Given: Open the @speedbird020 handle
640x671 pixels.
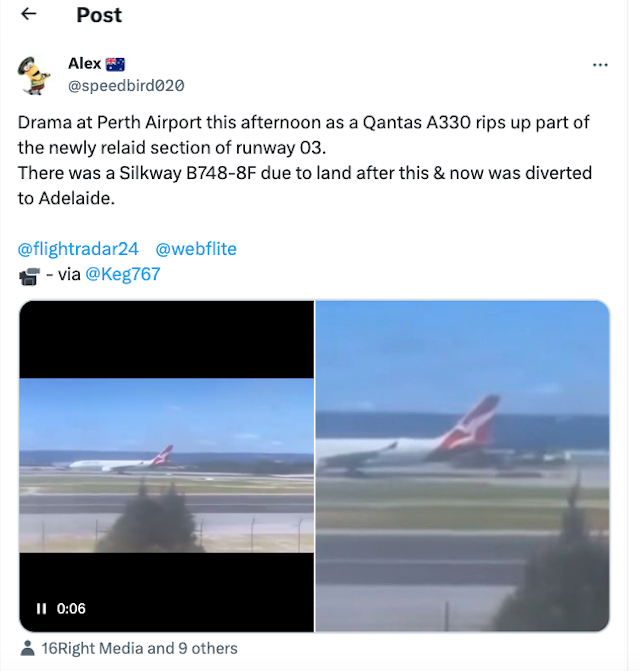Looking at the screenshot, I should coord(126,86).
